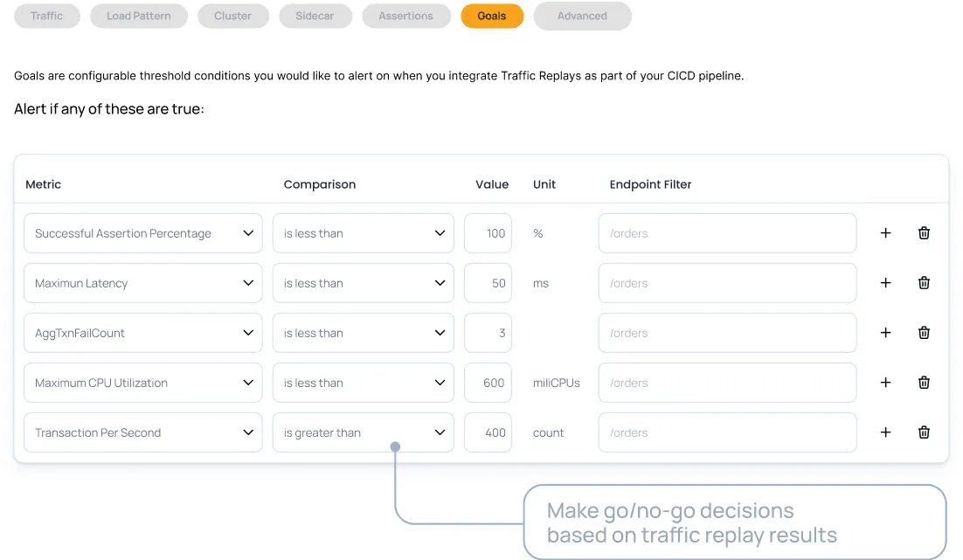Remove the Maximun Latency goal with trash icon
963x560 pixels.
[x=924, y=283]
